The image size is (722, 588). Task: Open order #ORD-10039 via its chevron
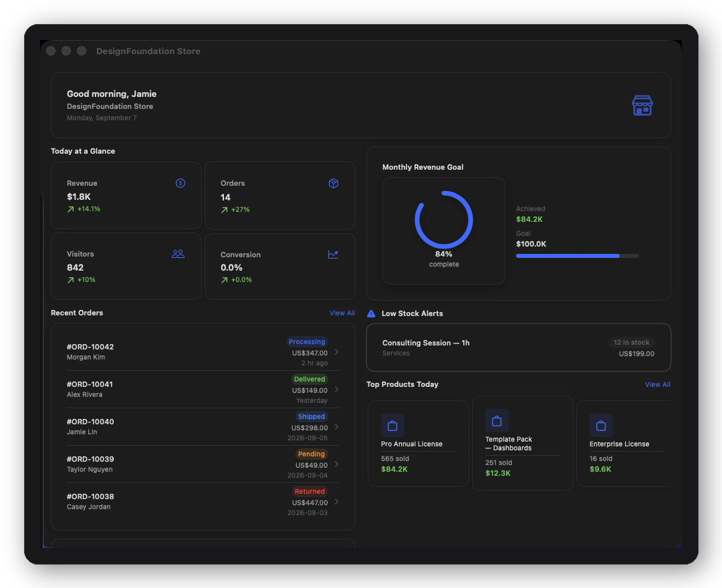[x=336, y=464]
